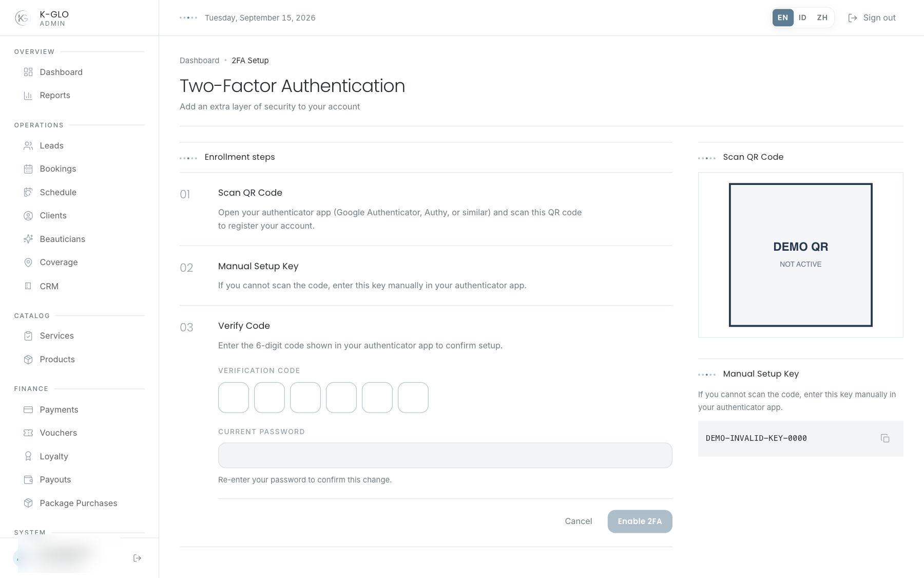
Task: Switch language to EN
Action: [x=783, y=17]
